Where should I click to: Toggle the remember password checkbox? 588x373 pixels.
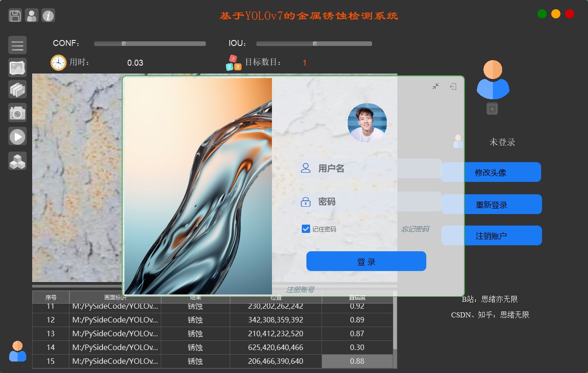(x=306, y=229)
